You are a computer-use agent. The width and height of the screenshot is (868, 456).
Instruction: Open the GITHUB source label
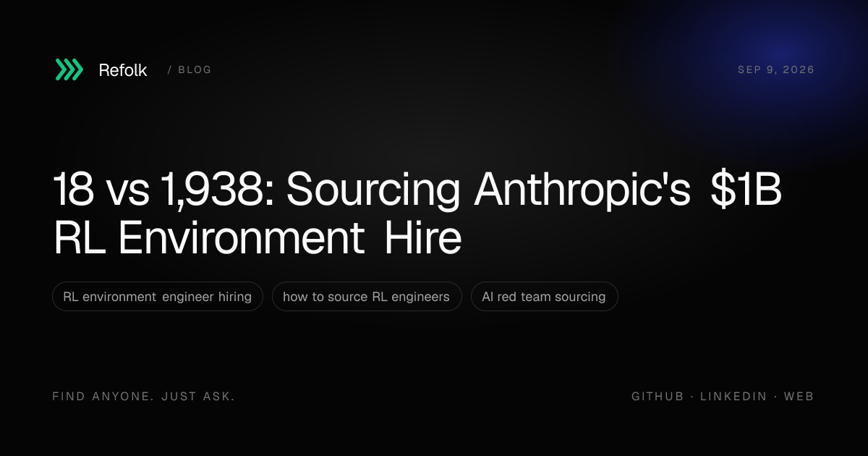658,397
